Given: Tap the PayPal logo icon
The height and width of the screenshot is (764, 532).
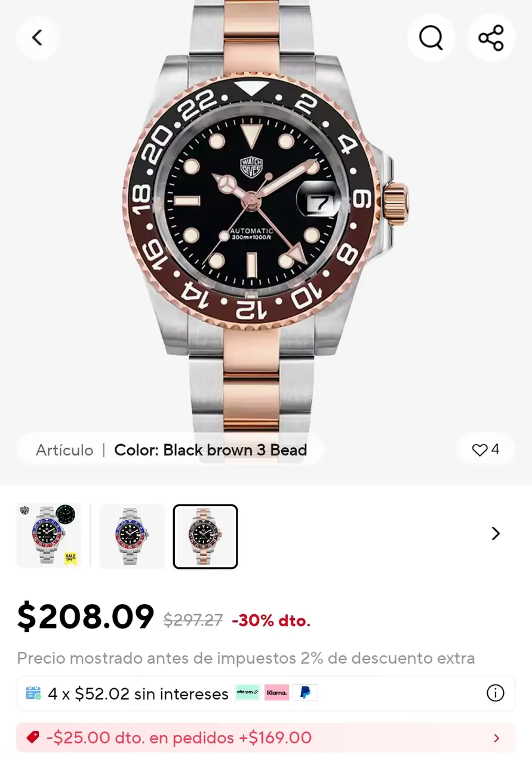Looking at the screenshot, I should [305, 692].
